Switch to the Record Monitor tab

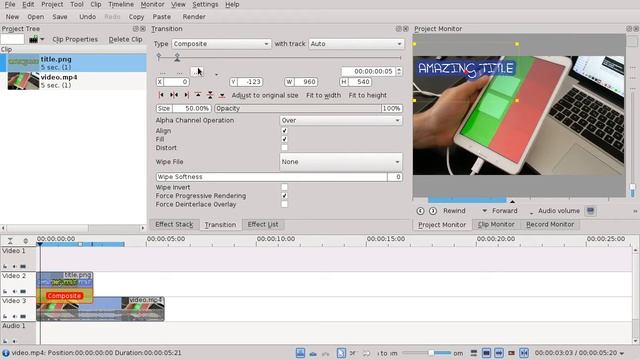coord(550,224)
